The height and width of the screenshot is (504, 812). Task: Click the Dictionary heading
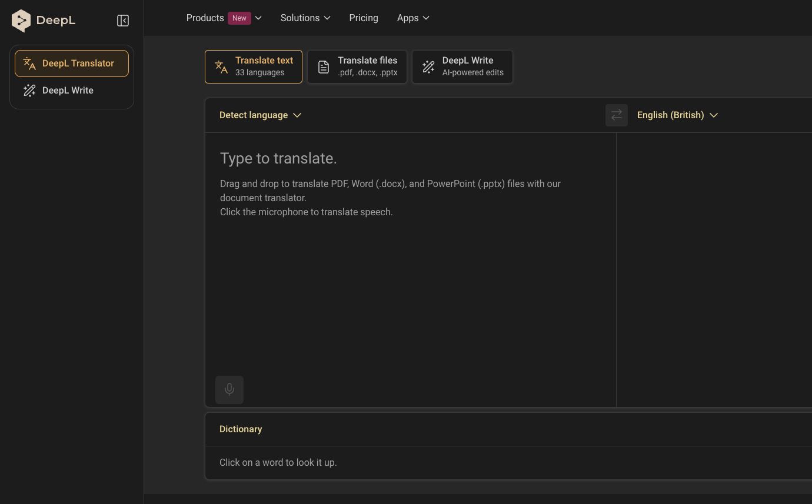click(241, 429)
